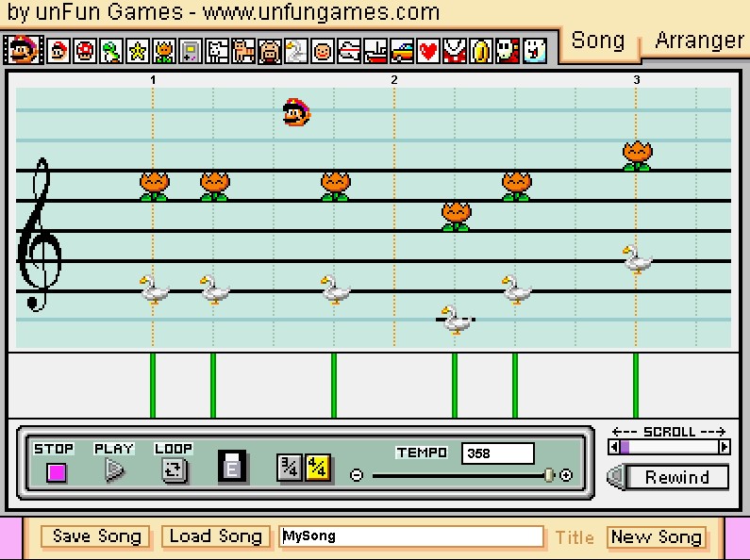
Task: Decrease tempo with the minus button
Action: (357, 475)
